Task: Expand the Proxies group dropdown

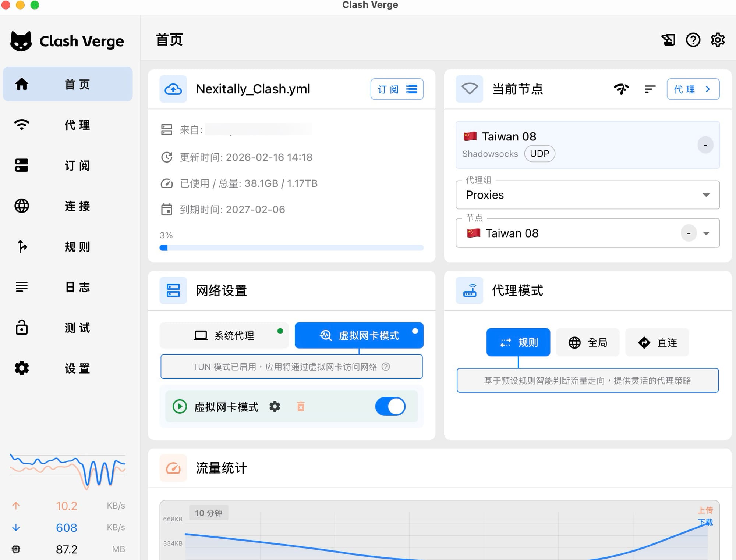Action: (587, 195)
